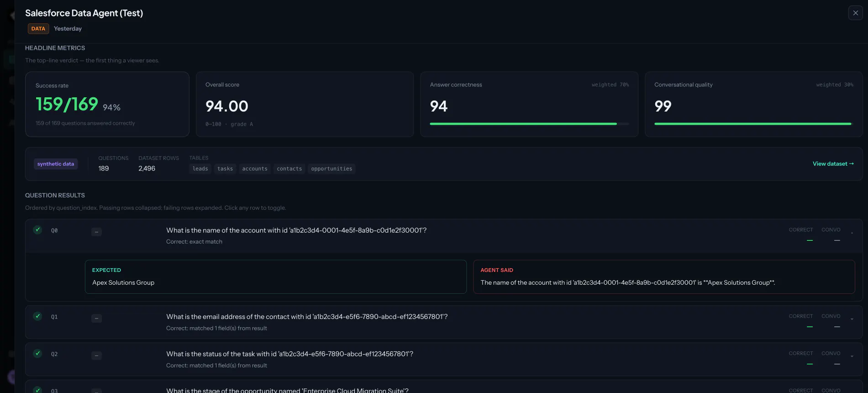Click the DATASET ROWS value 2,496

[x=147, y=169]
